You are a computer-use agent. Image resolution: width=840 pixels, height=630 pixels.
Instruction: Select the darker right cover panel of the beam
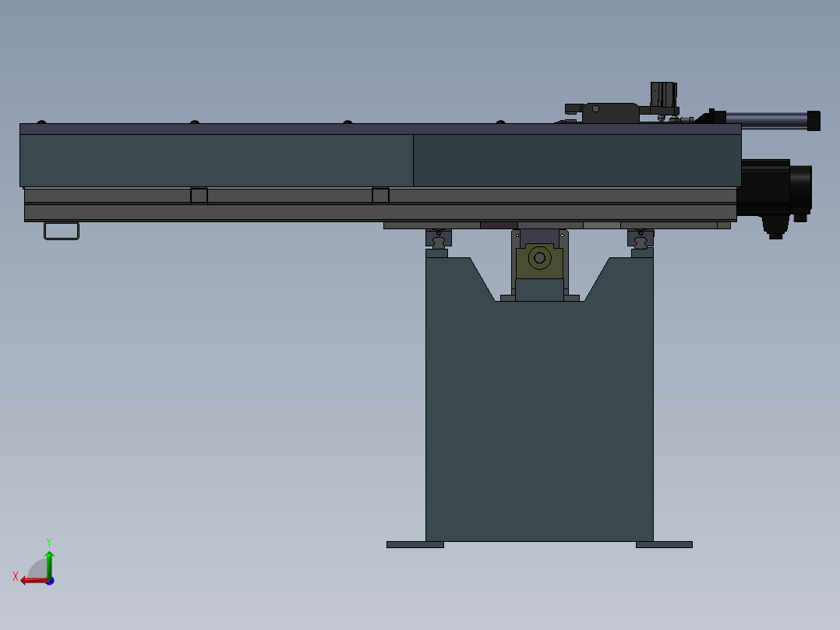click(x=577, y=161)
